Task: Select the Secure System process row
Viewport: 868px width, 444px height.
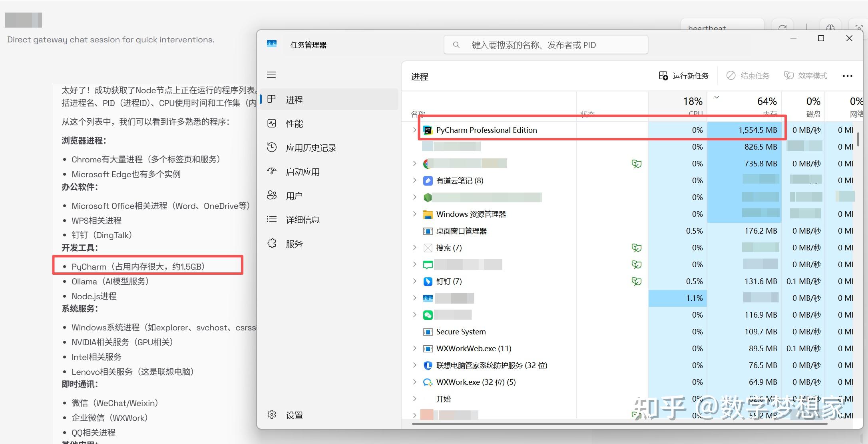Action: coord(461,332)
